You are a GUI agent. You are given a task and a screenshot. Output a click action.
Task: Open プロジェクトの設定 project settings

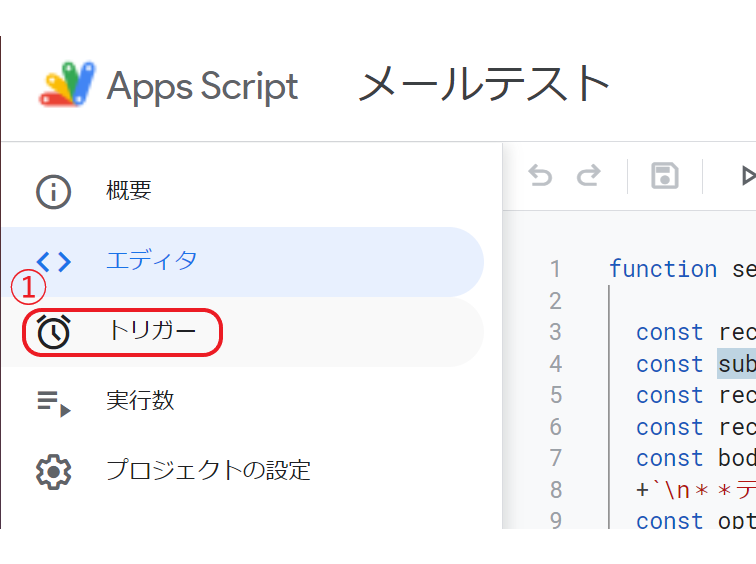point(208,470)
